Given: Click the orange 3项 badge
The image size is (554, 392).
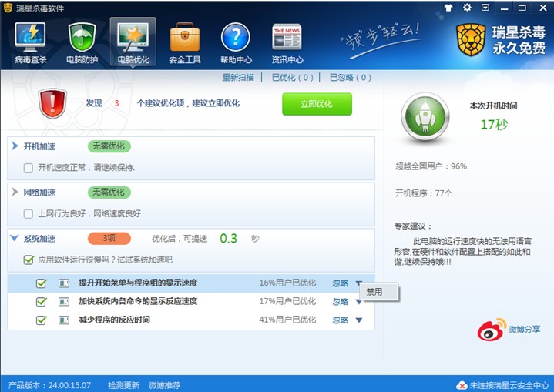Looking at the screenshot, I should pyautogui.click(x=109, y=239).
